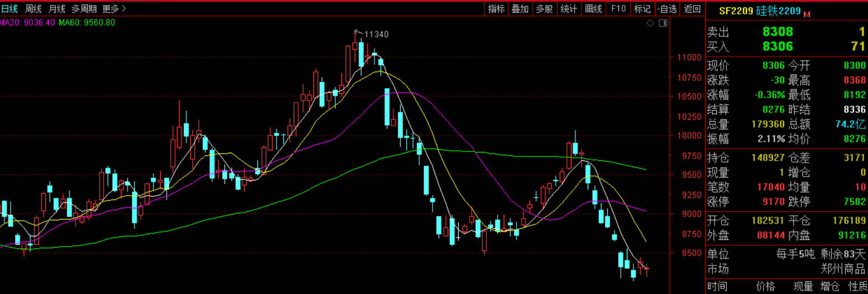Switch to 周线 weekly chart tab
The height and width of the screenshot is (294, 868).
[x=33, y=9]
